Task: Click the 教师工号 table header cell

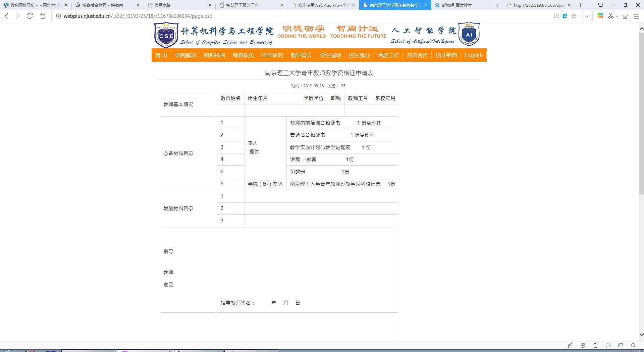Action: coord(358,98)
